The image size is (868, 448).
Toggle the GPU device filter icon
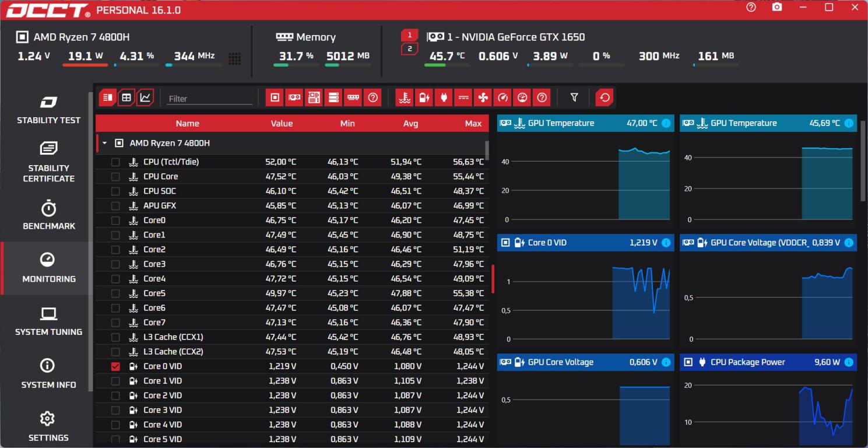click(294, 97)
